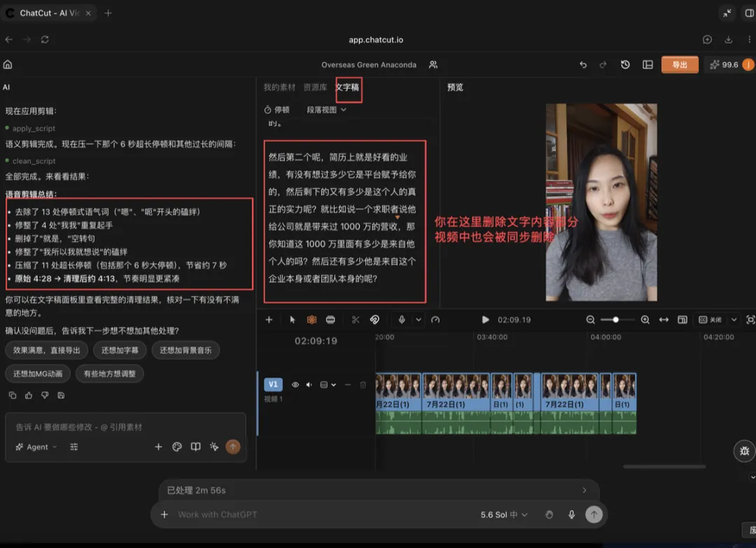Open the version history clock icon
Viewport: 756px width, 548px height.
625,64
